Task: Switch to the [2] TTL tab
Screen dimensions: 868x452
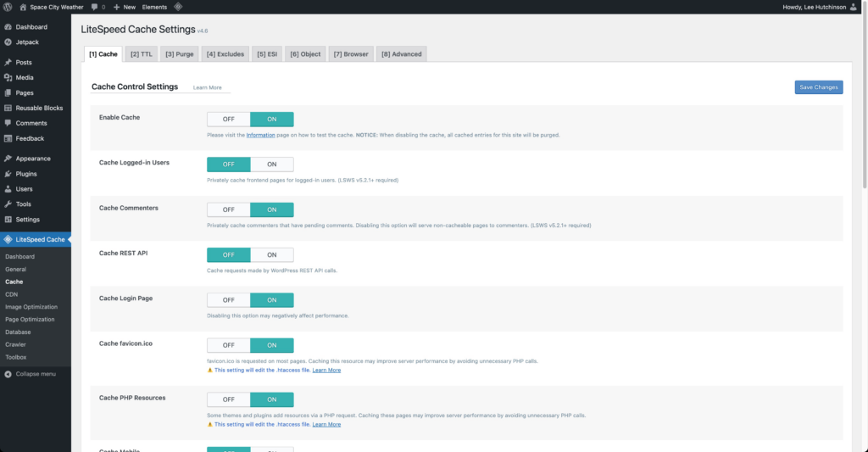Action: pos(142,53)
